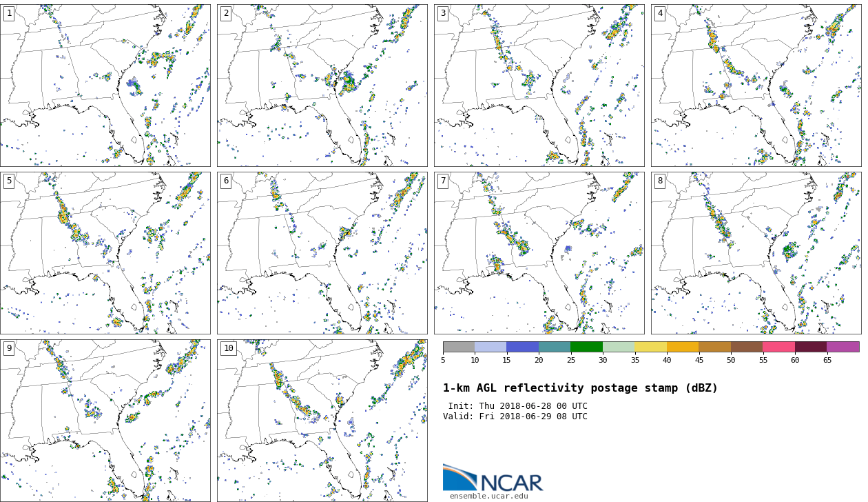Click the number label box on panel 7
This screenshot has height=502, width=868.
click(443, 181)
